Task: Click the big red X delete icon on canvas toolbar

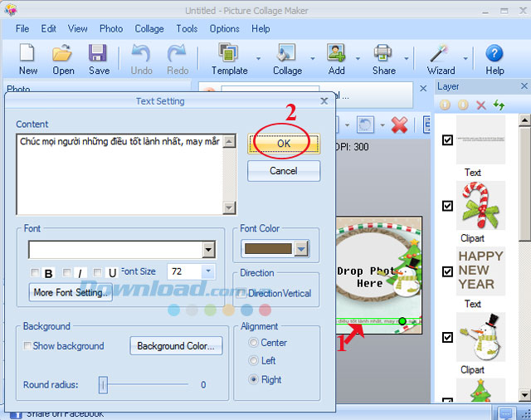Action: [x=400, y=125]
